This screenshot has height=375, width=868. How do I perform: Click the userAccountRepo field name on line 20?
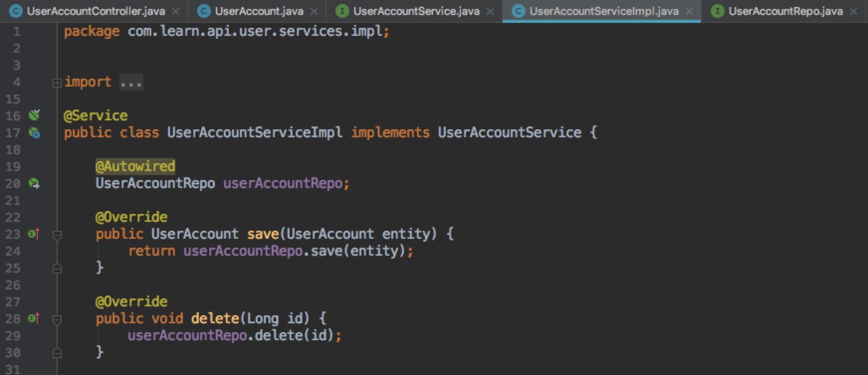[x=283, y=184]
